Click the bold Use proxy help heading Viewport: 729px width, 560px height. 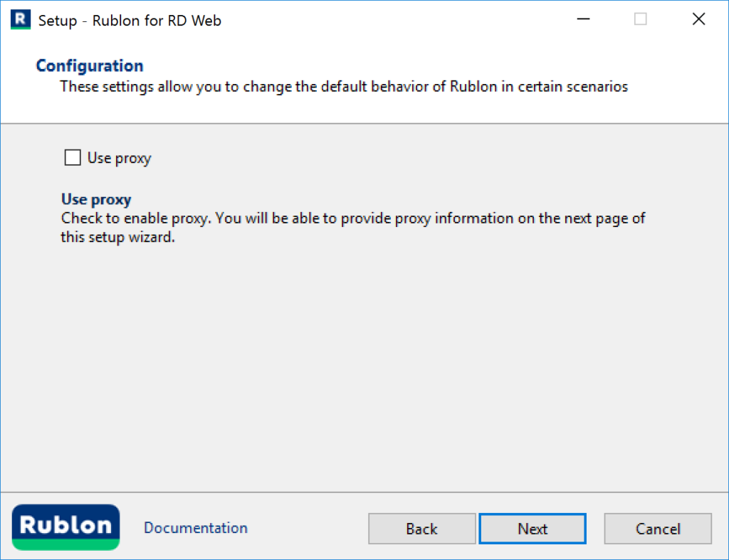95,199
